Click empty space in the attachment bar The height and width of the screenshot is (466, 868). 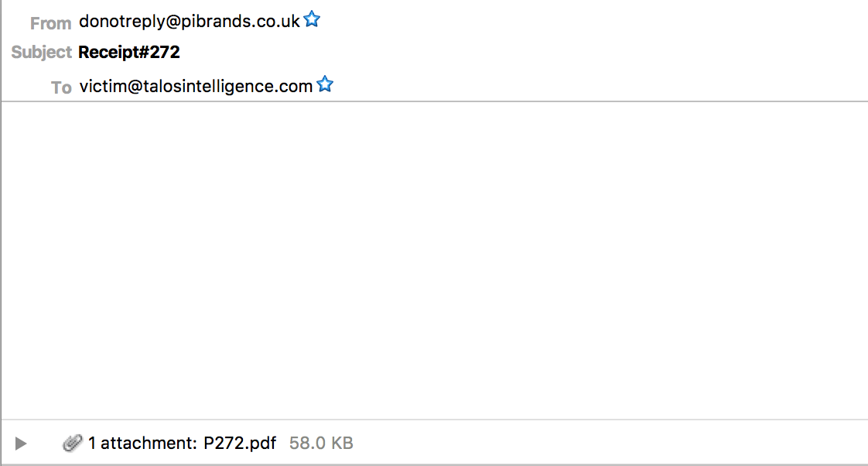click(609, 443)
